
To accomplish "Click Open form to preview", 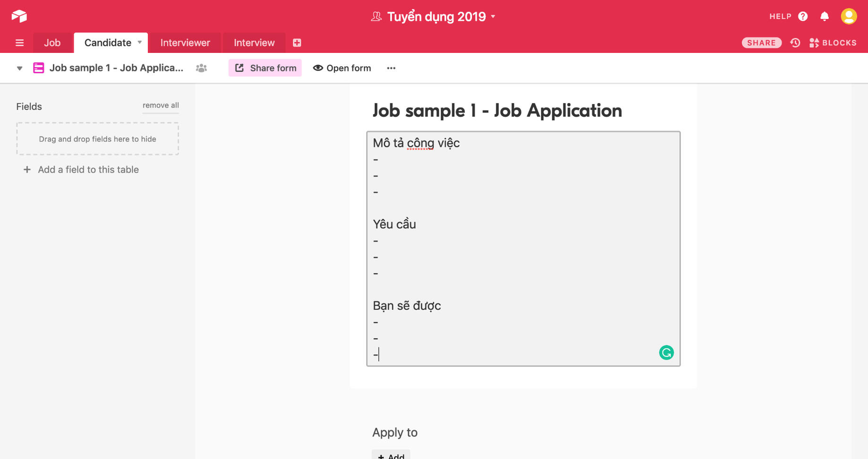I will 342,68.
